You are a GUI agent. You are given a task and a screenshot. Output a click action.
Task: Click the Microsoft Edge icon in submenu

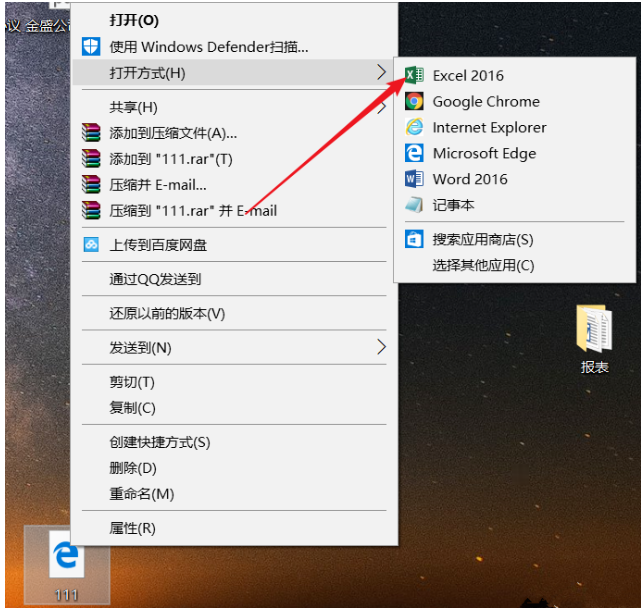414,153
